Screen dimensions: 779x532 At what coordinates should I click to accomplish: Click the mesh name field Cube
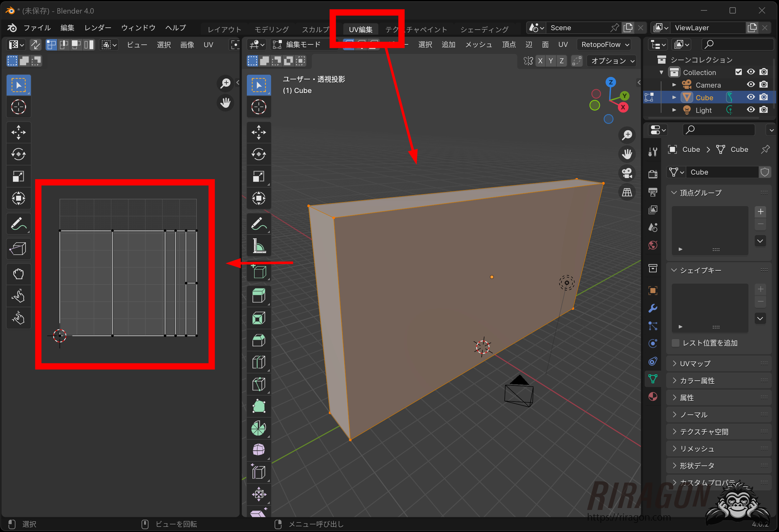[721, 172]
